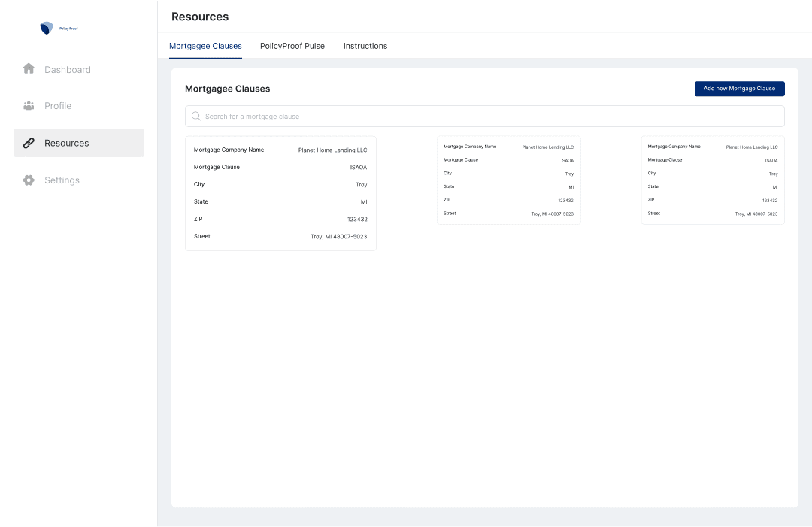
Task: Click the middle mortgagee clause card
Action: tap(509, 180)
